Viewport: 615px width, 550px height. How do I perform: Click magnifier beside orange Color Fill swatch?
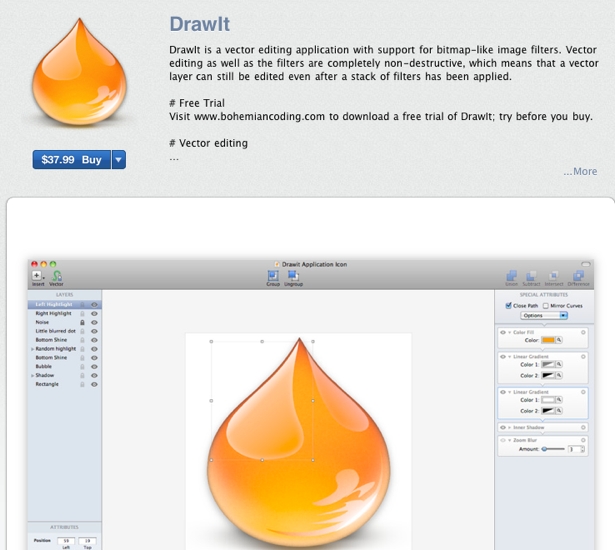tap(559, 340)
